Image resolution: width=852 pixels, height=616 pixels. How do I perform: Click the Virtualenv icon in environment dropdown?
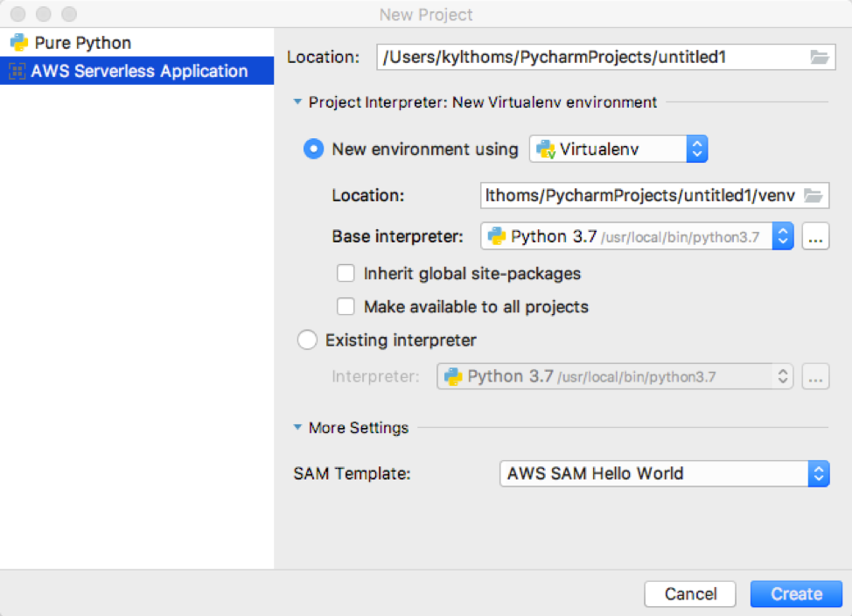547,150
